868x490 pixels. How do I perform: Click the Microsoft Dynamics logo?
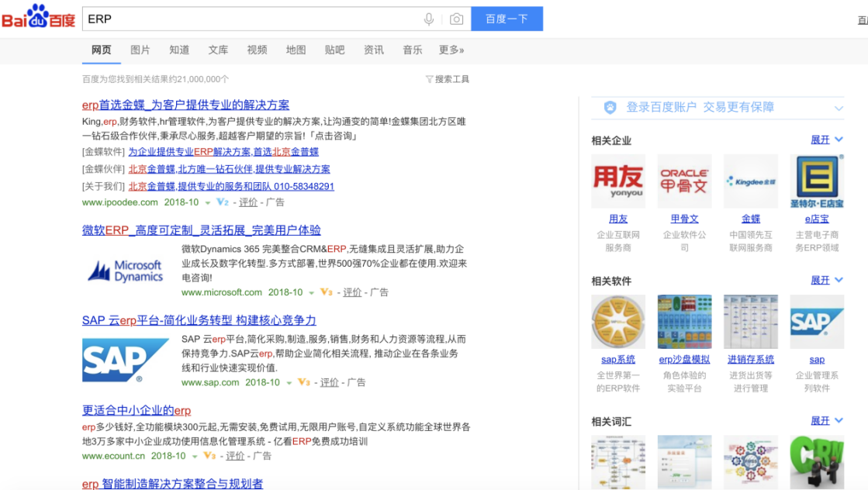pos(126,271)
